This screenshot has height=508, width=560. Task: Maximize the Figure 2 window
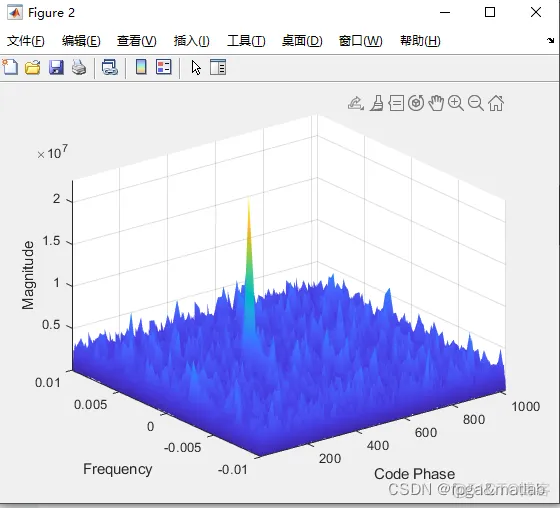[x=490, y=13]
